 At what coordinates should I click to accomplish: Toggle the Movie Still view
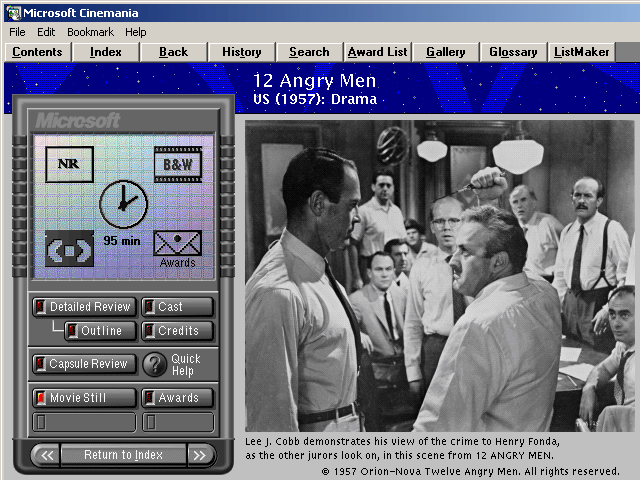point(84,398)
